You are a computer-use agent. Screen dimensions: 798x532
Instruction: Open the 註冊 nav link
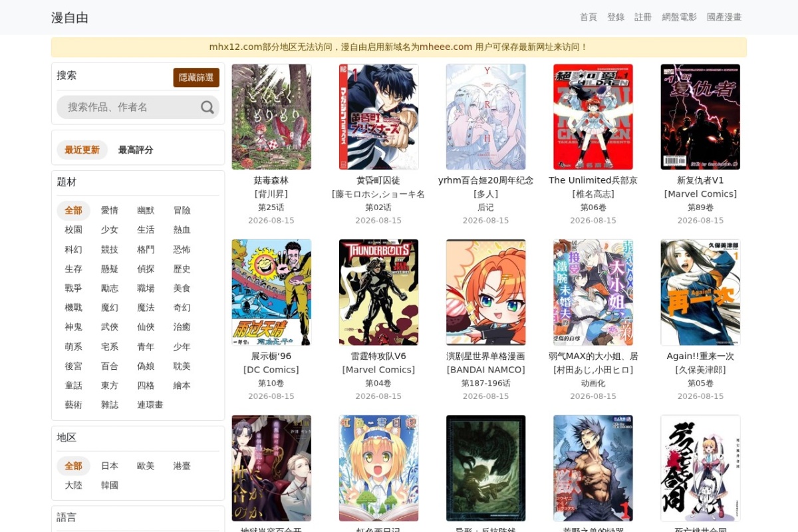pos(643,17)
